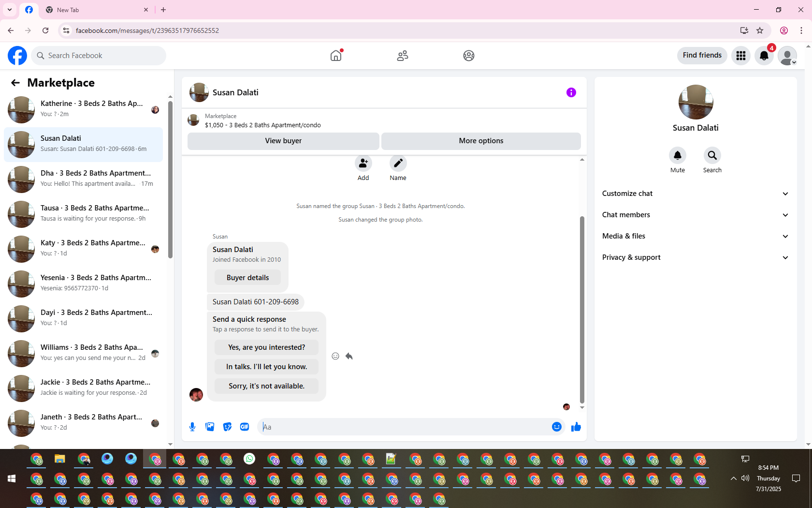Click the Chrome address bar URL
Screen dimensions: 812x508
coord(147,30)
